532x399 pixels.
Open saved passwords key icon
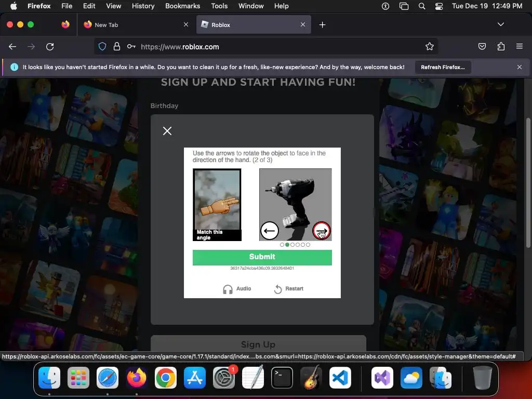tap(131, 46)
